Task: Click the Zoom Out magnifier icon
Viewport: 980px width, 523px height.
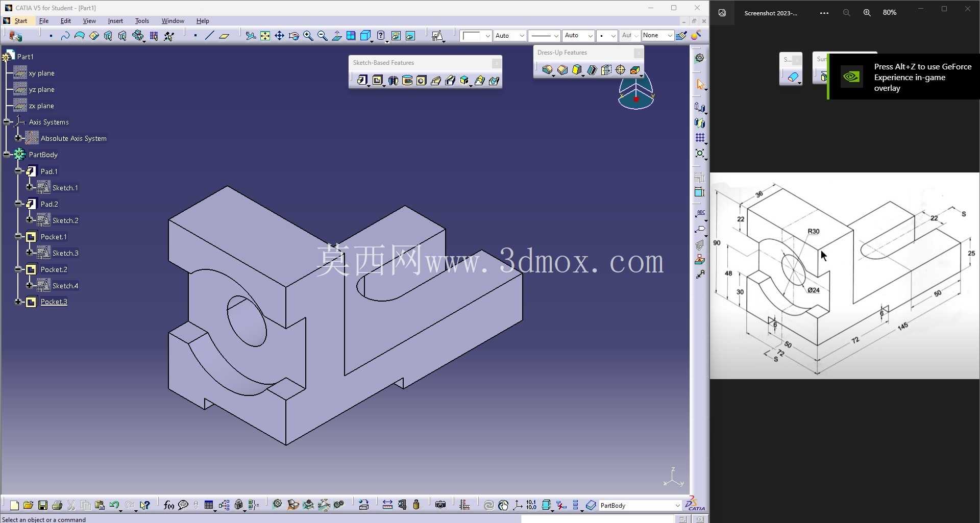Action: pyautogui.click(x=322, y=36)
